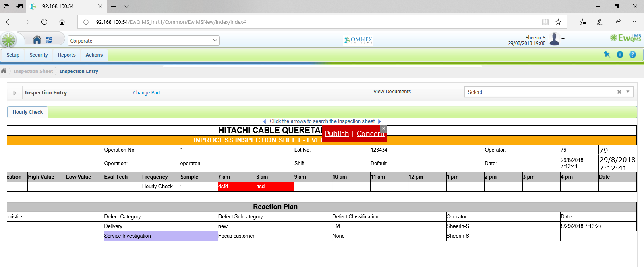The height and width of the screenshot is (267, 644).
Task: Click Inspection Entry breadcrumb
Action: pos(79,71)
